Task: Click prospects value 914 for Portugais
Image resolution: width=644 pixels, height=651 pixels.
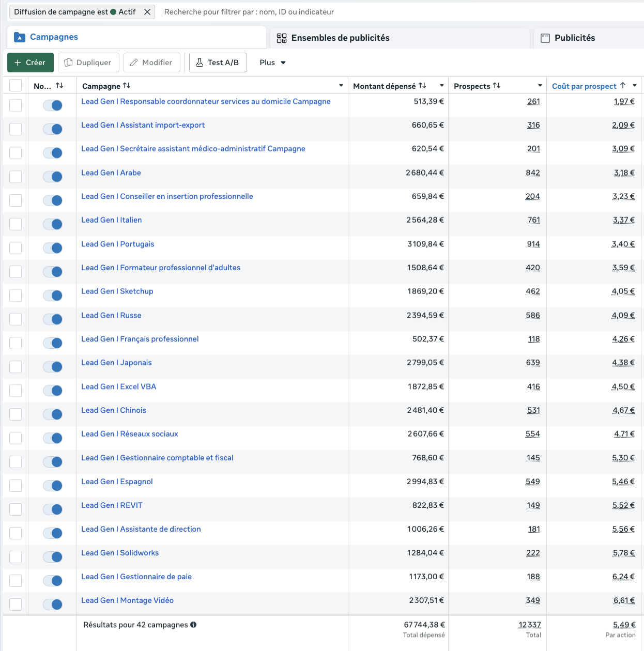Action: click(x=533, y=244)
